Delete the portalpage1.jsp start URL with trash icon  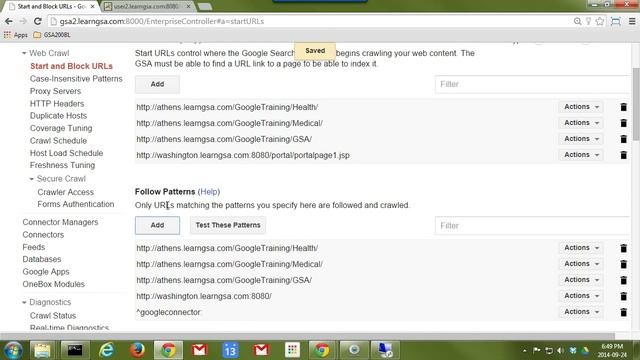click(623, 155)
